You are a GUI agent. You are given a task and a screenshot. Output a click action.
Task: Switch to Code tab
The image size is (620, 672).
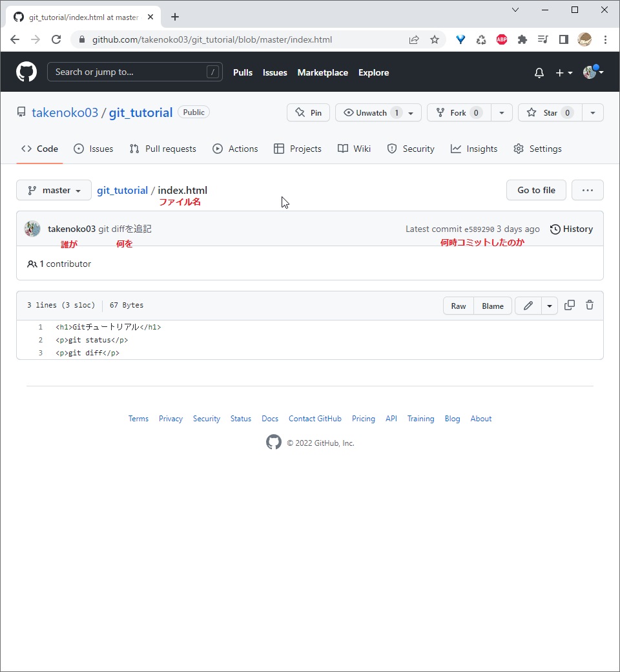tap(39, 149)
